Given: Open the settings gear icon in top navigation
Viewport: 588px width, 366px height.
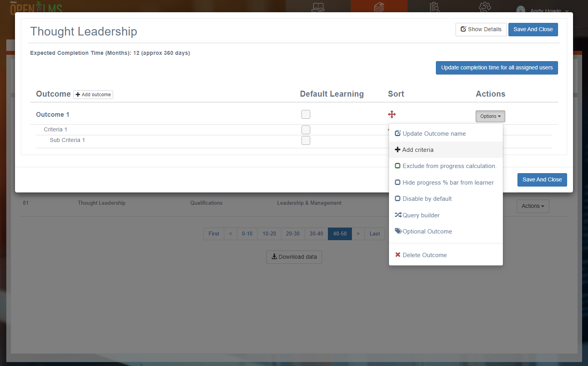Looking at the screenshot, I should 485,7.
